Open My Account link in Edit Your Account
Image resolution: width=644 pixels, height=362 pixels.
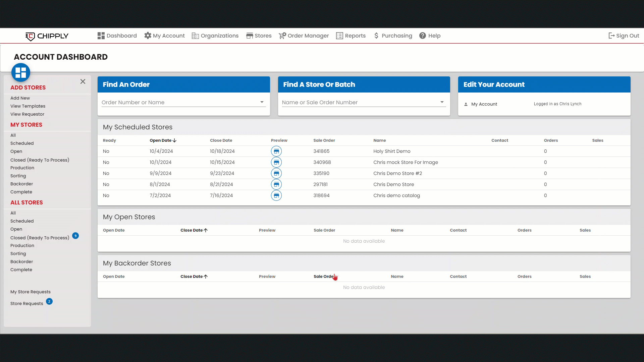click(484, 104)
